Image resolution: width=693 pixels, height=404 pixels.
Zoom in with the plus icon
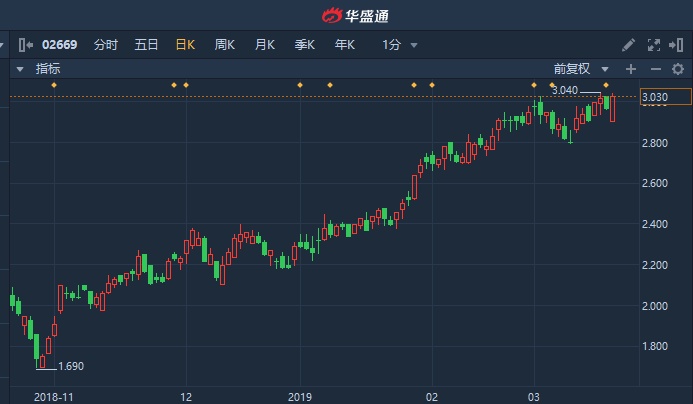(631, 69)
